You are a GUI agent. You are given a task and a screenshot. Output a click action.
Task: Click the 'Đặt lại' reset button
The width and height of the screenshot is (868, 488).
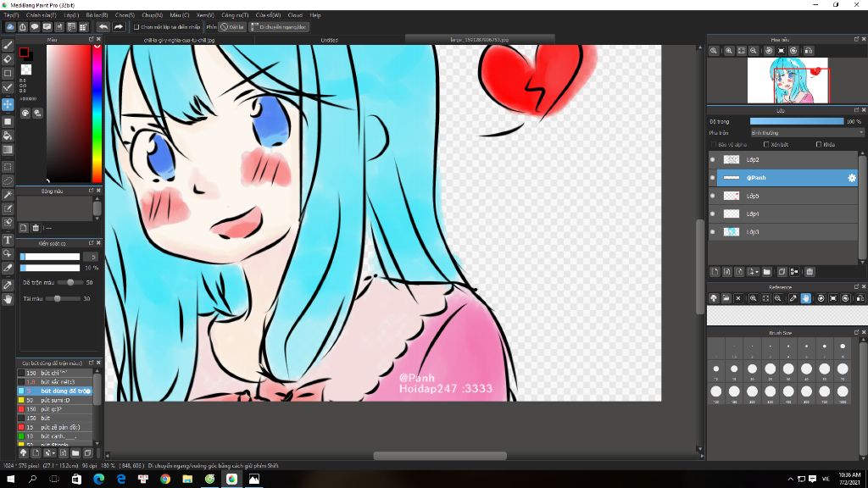(x=232, y=26)
